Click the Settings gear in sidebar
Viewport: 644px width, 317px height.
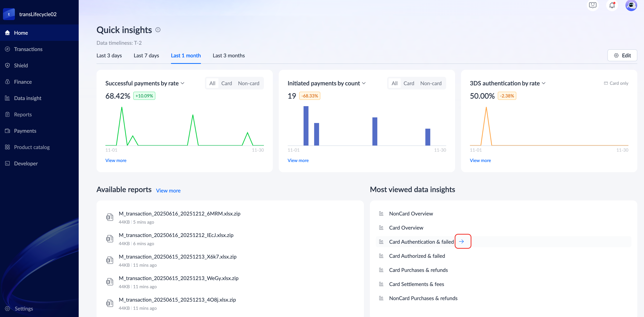pos(7,308)
